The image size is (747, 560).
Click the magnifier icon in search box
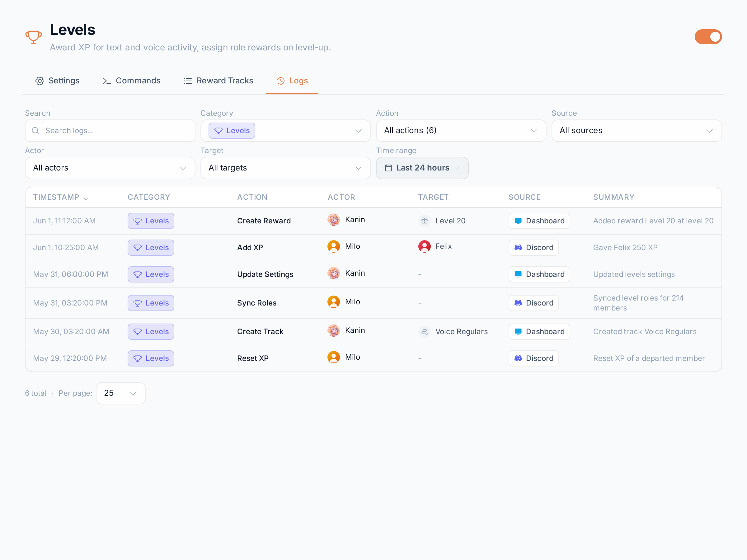pyautogui.click(x=35, y=131)
